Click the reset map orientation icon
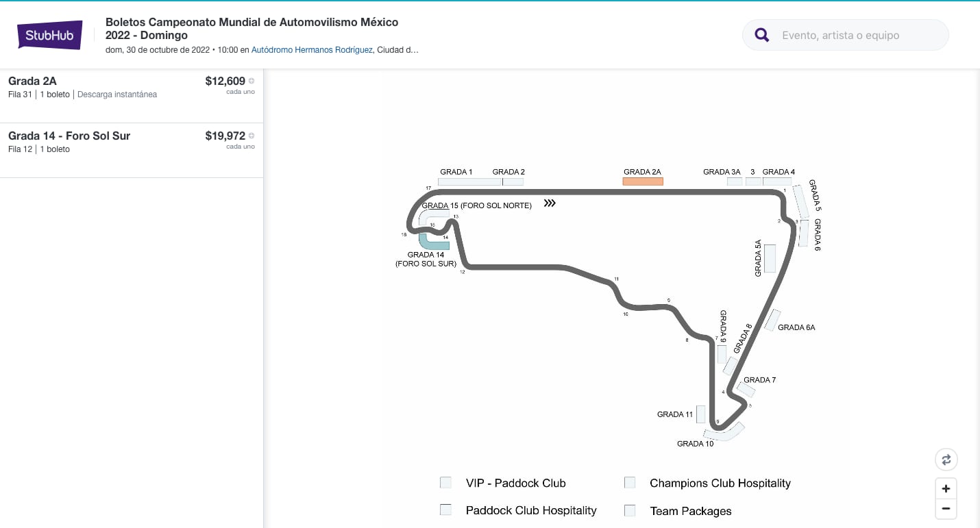The width and height of the screenshot is (980, 528). 946,460
